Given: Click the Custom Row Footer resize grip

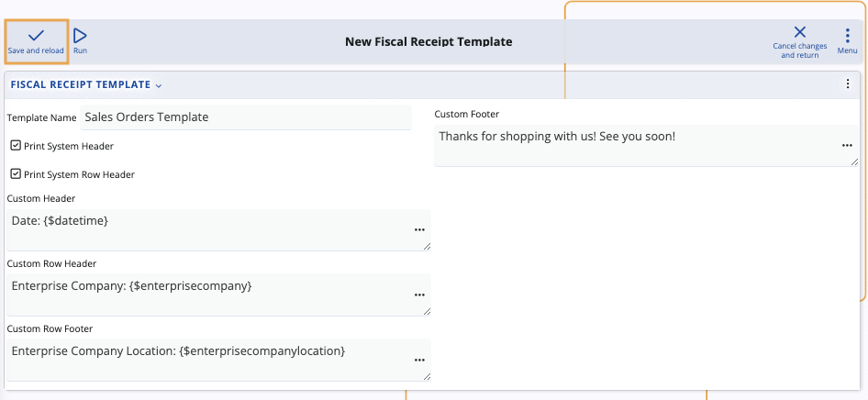Looking at the screenshot, I should [x=427, y=376].
